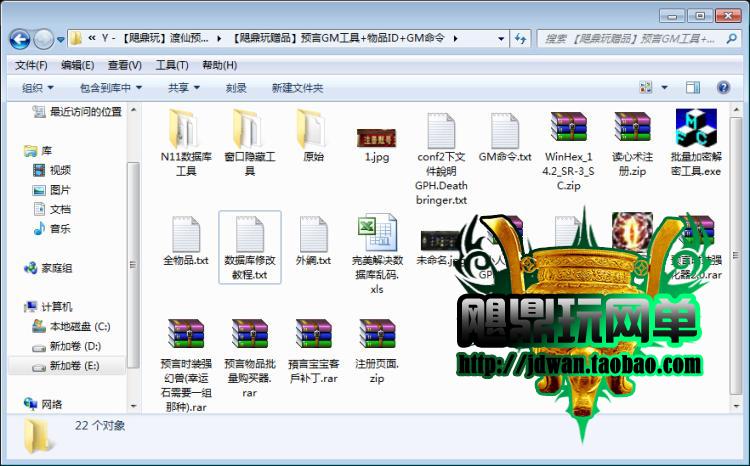Image resolution: width=750 pixels, height=466 pixels.
Task: Click the 新建文件夹 button
Action: 297,88
